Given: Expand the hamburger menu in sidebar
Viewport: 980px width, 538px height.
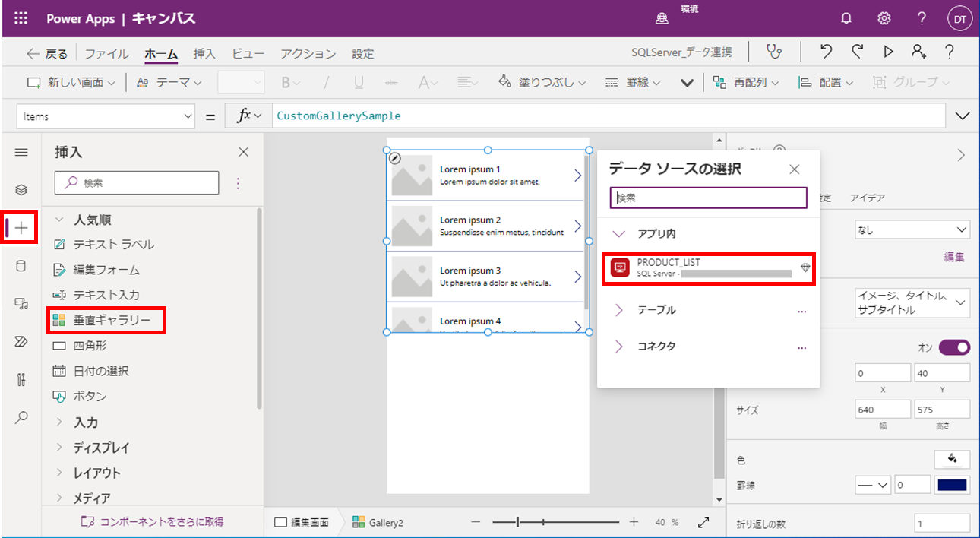Looking at the screenshot, I should pyautogui.click(x=21, y=152).
